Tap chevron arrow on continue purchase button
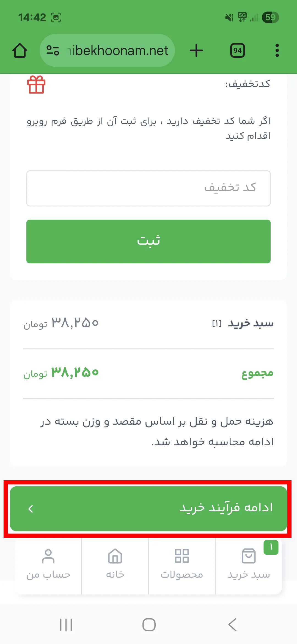 31,509
